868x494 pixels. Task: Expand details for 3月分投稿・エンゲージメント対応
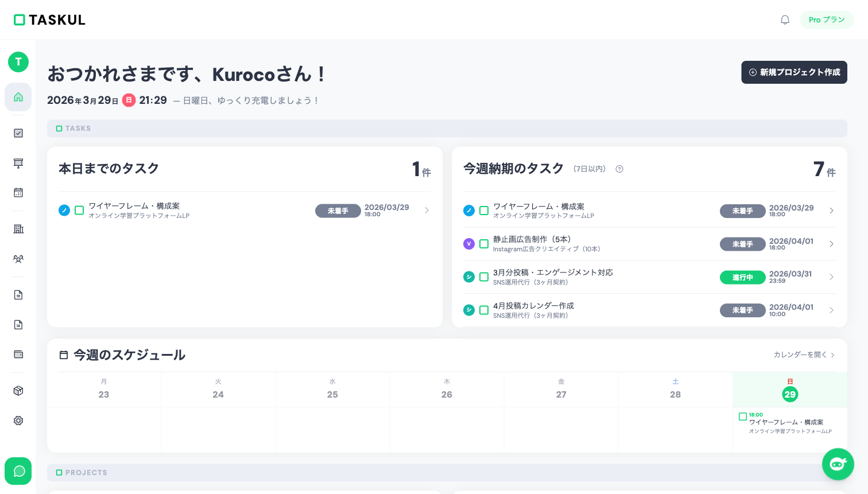pyautogui.click(x=831, y=277)
